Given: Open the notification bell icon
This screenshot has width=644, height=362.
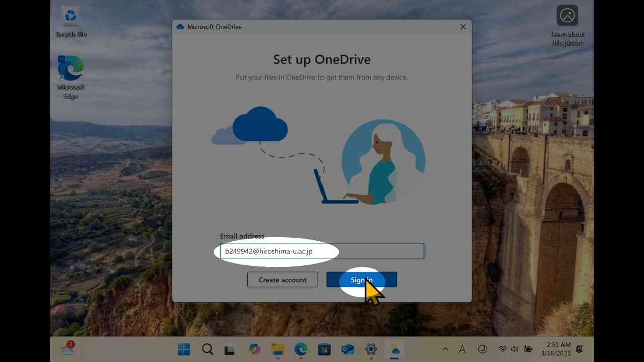Looking at the screenshot, I should (x=579, y=349).
